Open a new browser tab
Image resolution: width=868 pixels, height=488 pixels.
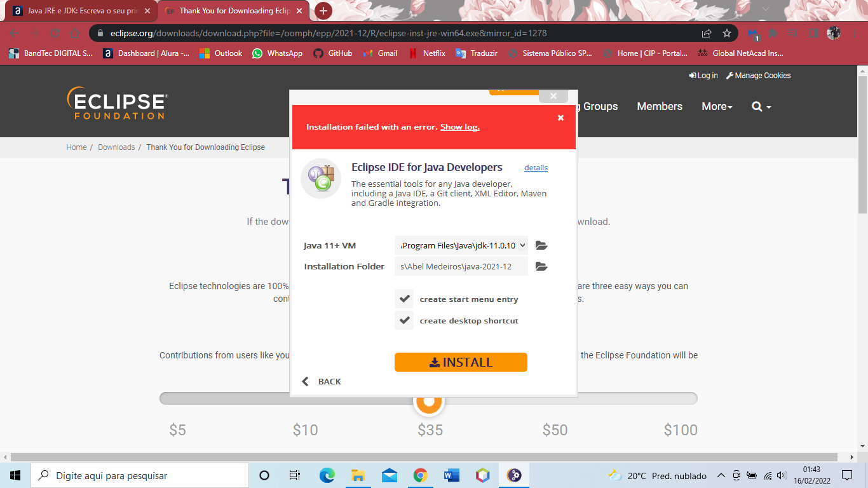[x=323, y=11]
